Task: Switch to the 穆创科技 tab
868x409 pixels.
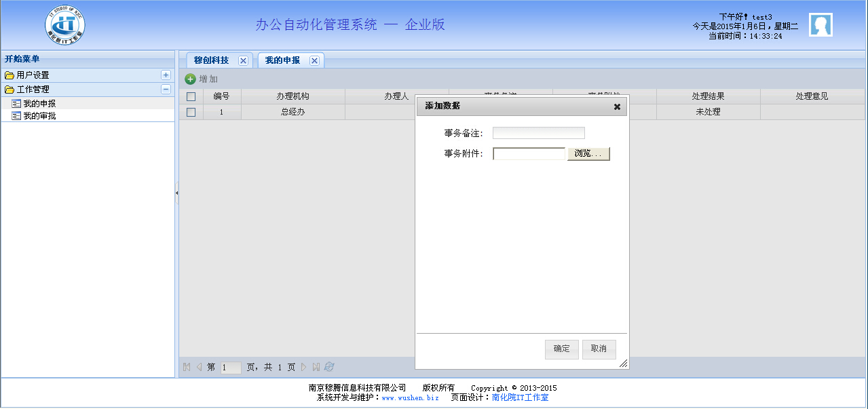Action: pyautogui.click(x=211, y=60)
